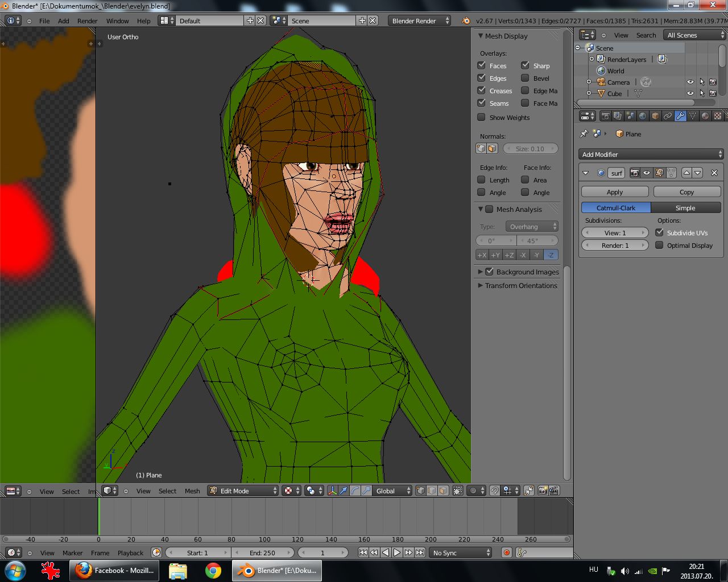Open the Edit Mode selector dropdown

243,490
